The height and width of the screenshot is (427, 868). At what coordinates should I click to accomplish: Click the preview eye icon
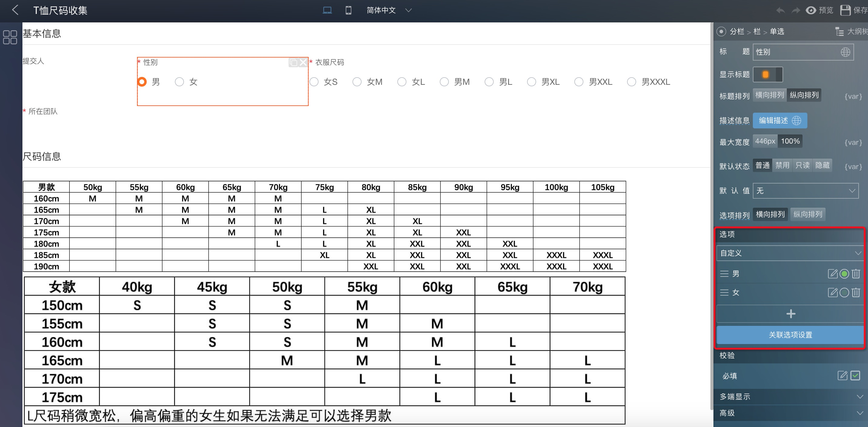click(811, 10)
